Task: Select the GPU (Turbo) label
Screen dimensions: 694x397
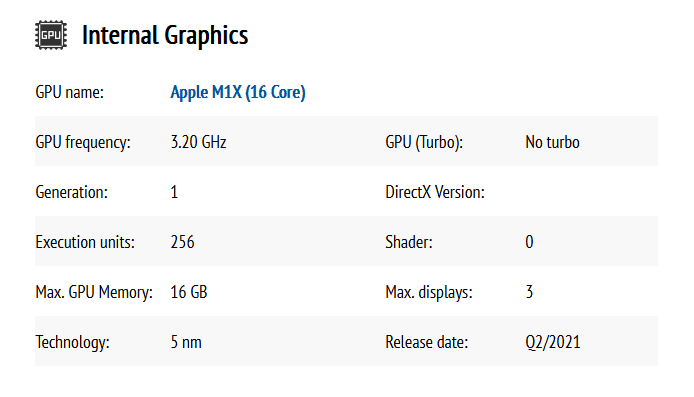Action: (x=424, y=142)
